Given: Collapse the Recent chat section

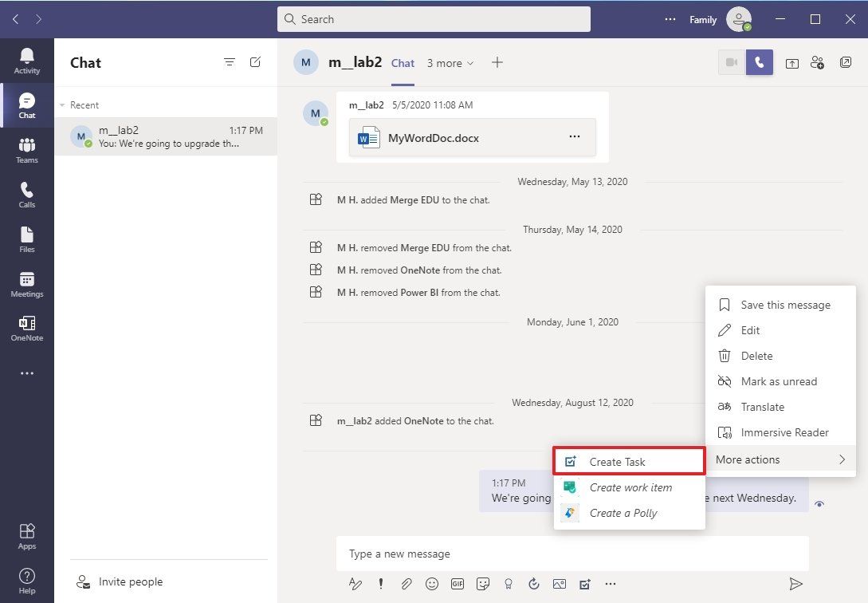Looking at the screenshot, I should (62, 104).
